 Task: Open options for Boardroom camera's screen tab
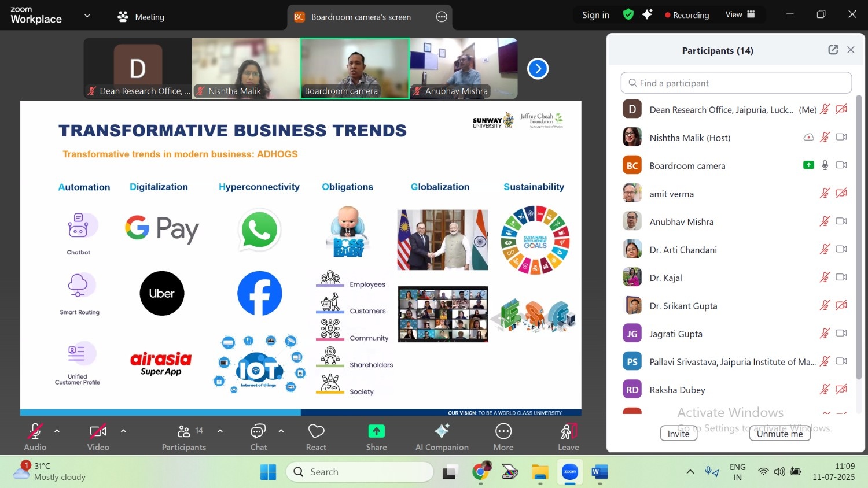[x=442, y=17]
